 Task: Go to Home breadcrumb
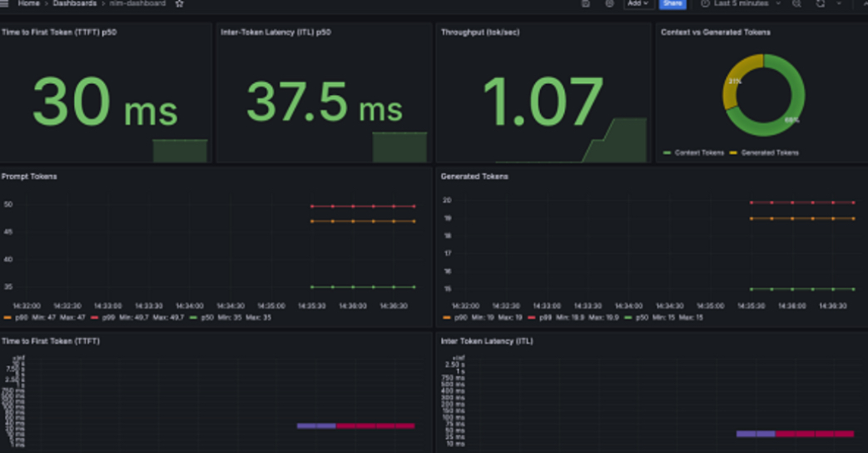29,3
